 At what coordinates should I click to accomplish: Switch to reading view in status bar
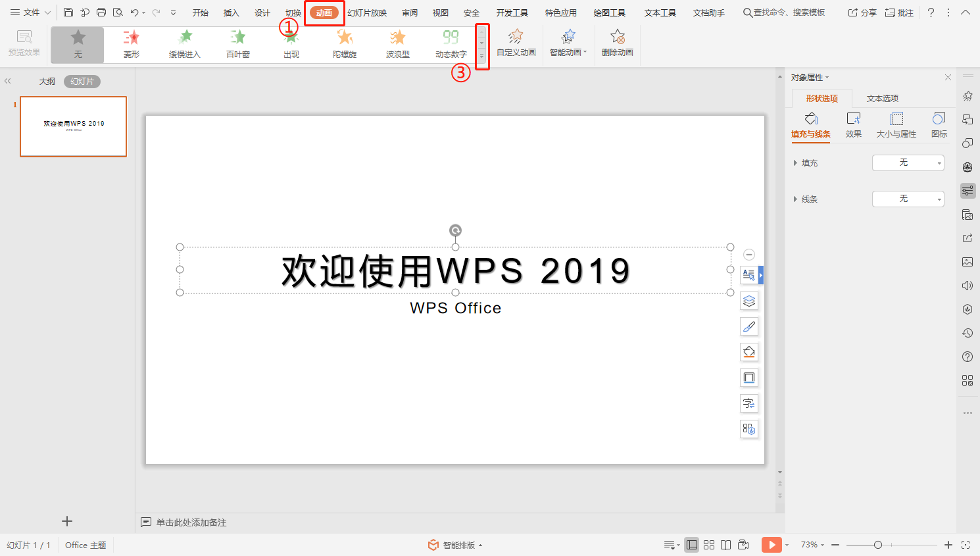pyautogui.click(x=726, y=545)
